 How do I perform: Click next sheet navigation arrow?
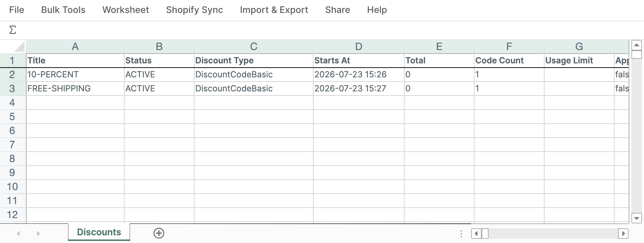click(x=38, y=233)
